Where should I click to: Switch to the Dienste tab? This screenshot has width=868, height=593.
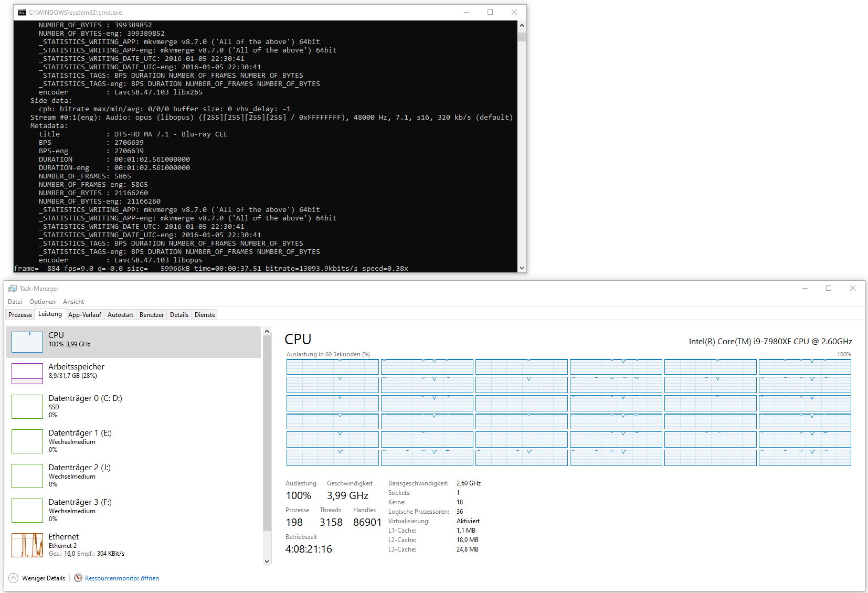(205, 315)
